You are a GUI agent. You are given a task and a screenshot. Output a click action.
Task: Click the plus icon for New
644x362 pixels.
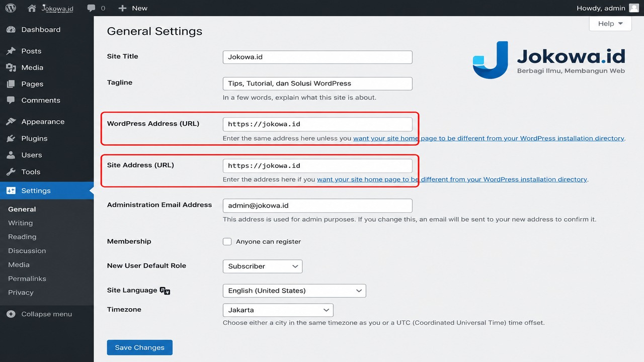pyautogui.click(x=122, y=8)
